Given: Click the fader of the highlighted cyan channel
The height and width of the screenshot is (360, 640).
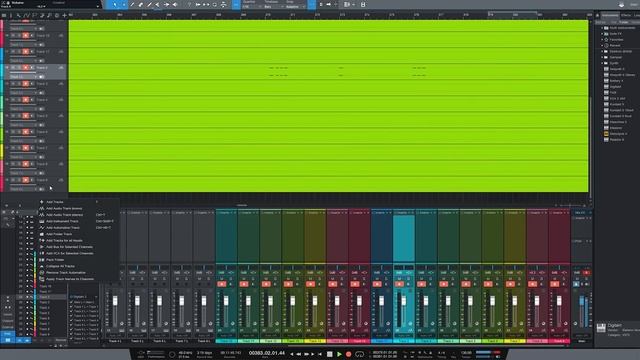Looking at the screenshot, I should pos(404,301).
